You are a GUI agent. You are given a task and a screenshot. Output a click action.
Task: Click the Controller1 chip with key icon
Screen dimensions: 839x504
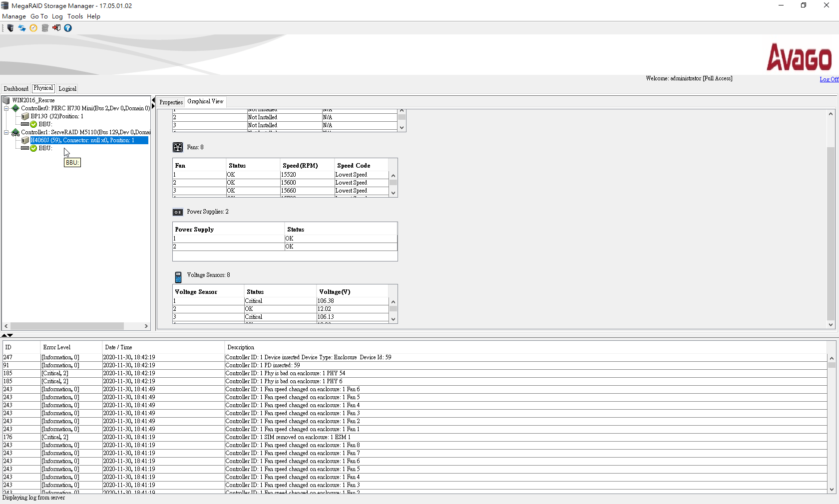(15, 132)
